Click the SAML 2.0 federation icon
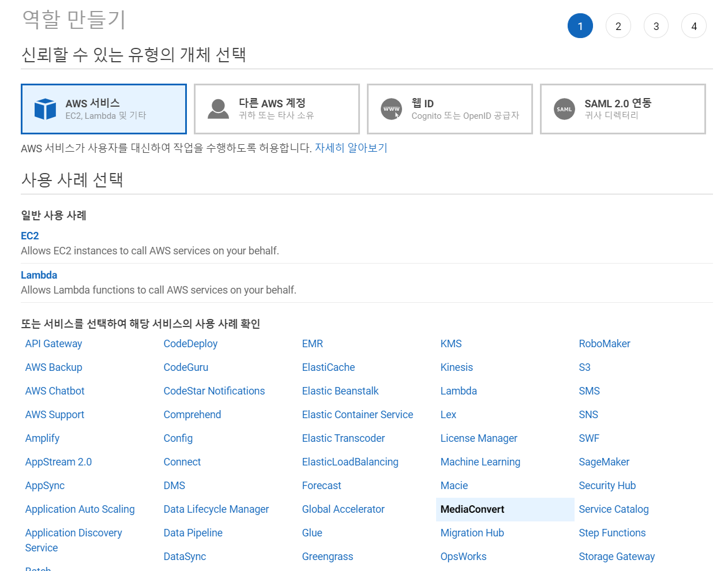This screenshot has height=571, width=728. pyautogui.click(x=564, y=109)
